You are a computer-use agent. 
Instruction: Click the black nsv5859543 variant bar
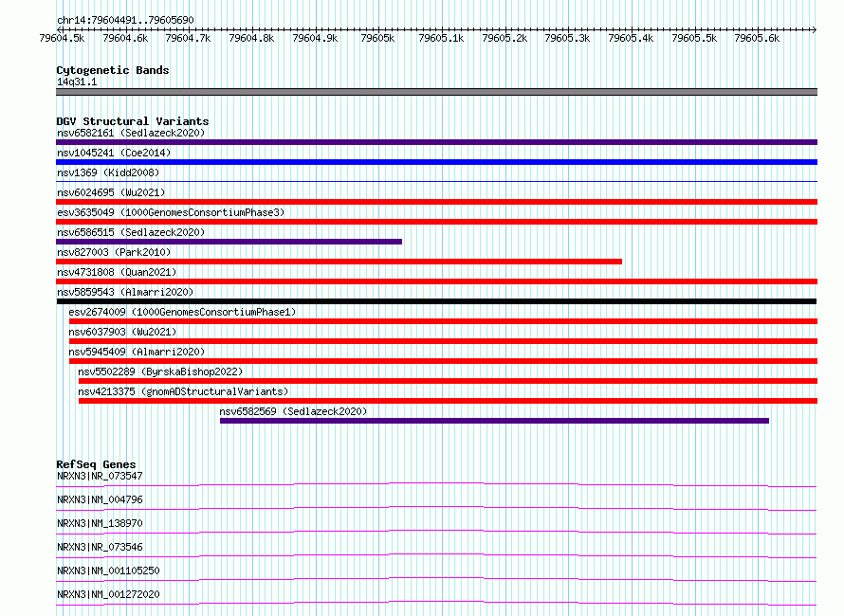pos(436,301)
